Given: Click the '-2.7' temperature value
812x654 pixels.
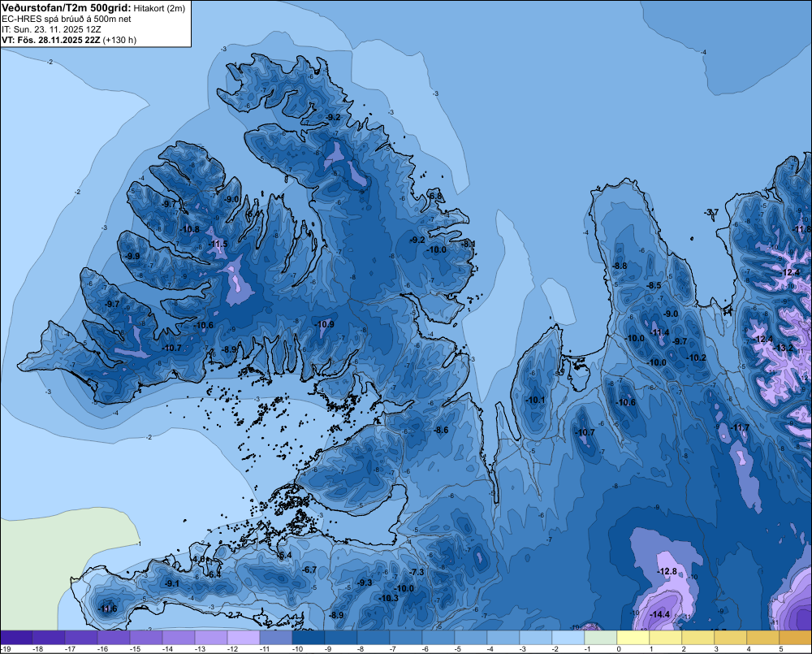Looking at the screenshot, I should [234, 615].
